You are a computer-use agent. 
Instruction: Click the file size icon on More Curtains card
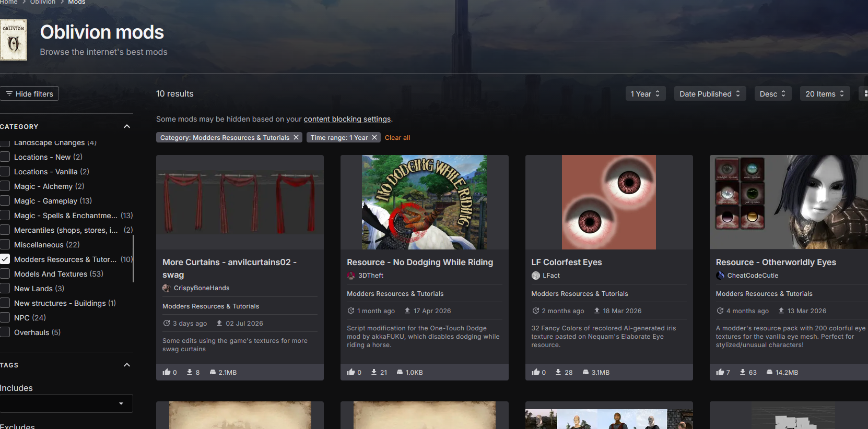pos(213,372)
